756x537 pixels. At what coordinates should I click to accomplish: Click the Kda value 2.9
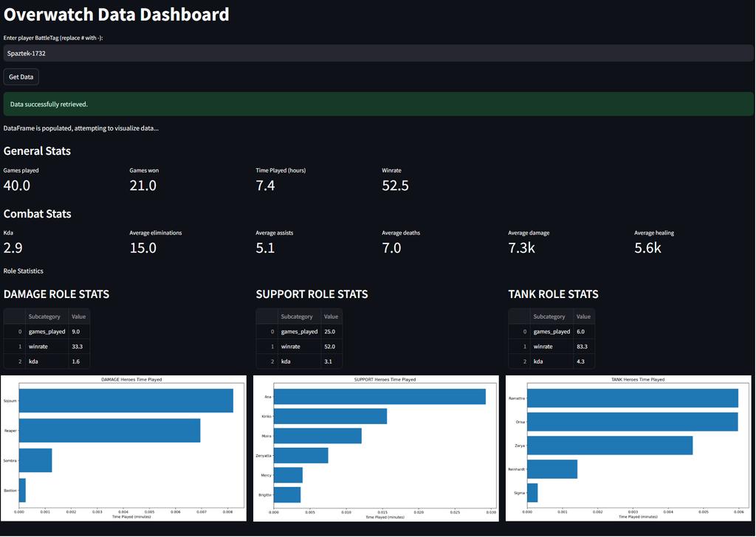pos(13,248)
